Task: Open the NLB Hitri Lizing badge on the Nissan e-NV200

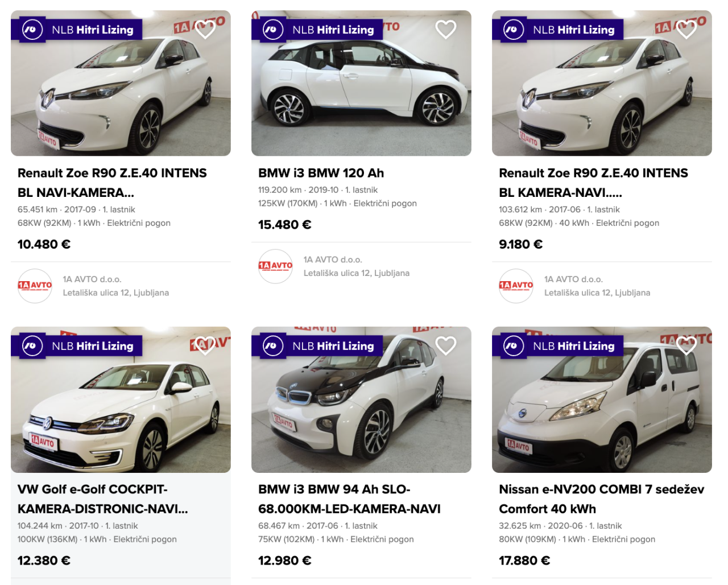Action: [559, 346]
